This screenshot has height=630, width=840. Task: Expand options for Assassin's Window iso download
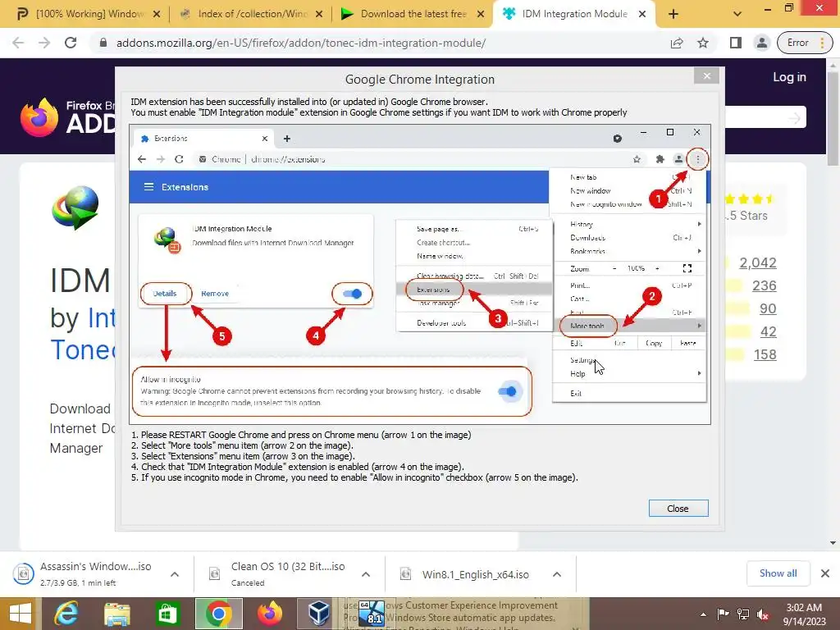point(174,574)
